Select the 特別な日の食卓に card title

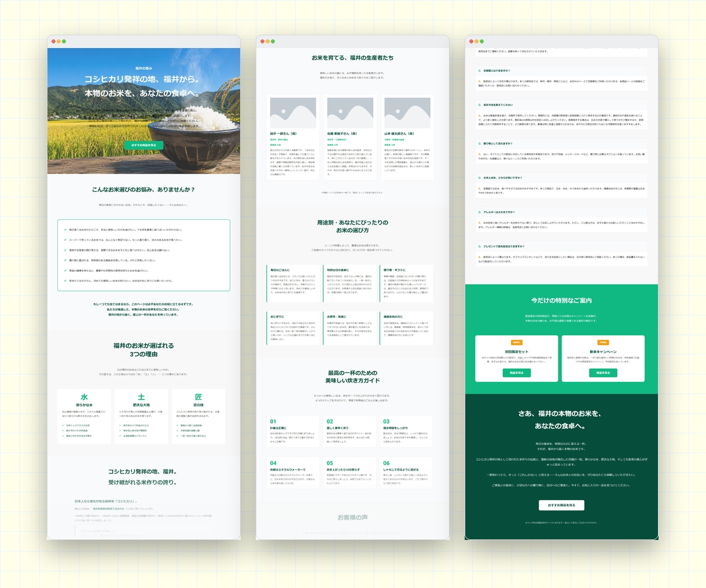[338, 270]
